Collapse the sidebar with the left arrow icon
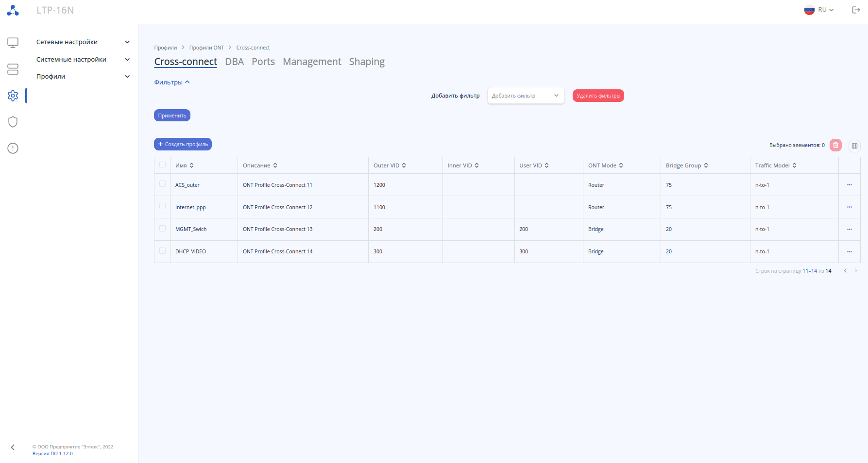Image resolution: width=868 pixels, height=463 pixels. [13, 447]
